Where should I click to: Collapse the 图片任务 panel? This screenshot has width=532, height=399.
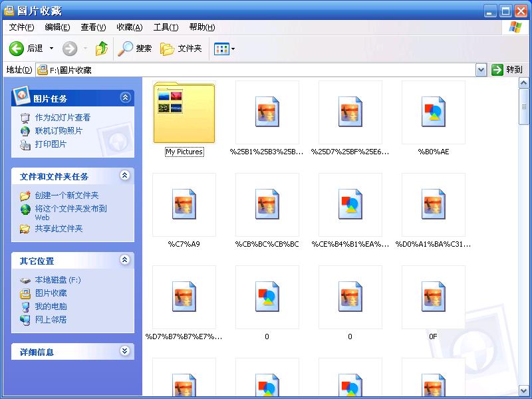[x=125, y=98]
